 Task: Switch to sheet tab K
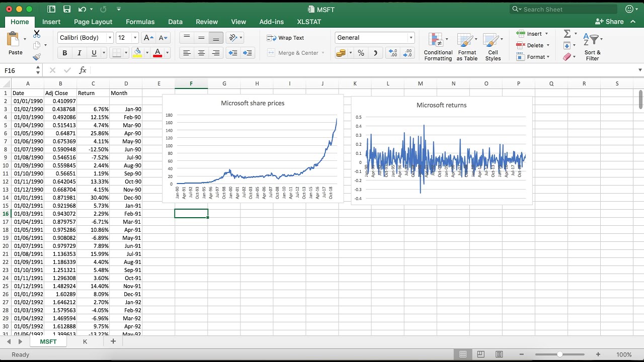click(85, 341)
